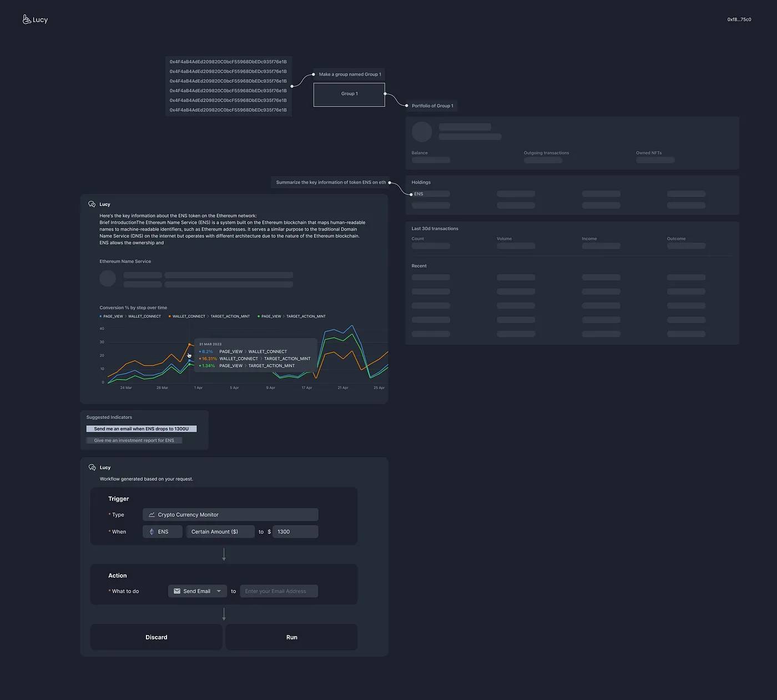Click the chat bubble icon in ENS summary
Image resolution: width=777 pixels, height=700 pixels.
pyautogui.click(x=92, y=204)
